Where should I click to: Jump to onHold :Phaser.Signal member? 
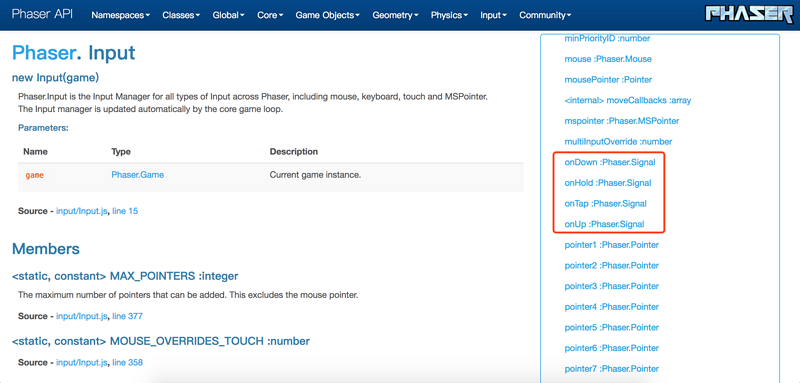click(x=608, y=183)
